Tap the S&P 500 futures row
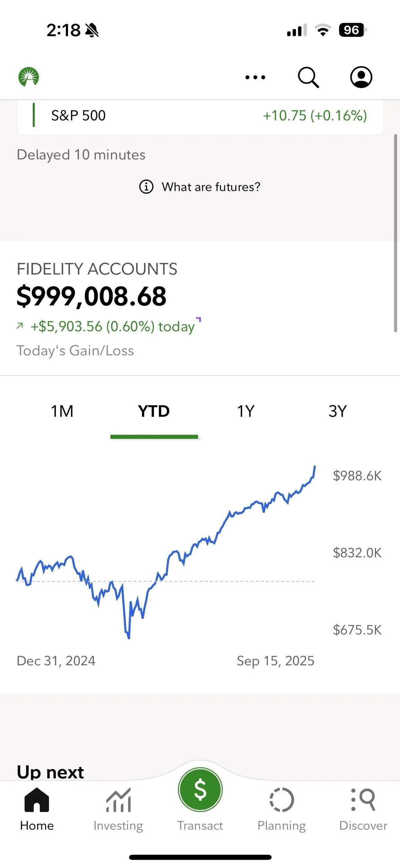The width and height of the screenshot is (400, 868). (200, 115)
